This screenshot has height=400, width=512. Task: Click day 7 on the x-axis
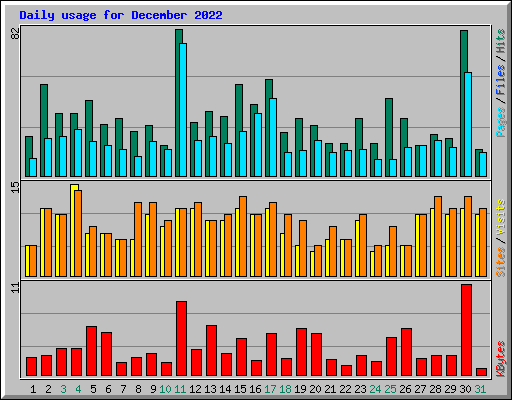coord(123,389)
